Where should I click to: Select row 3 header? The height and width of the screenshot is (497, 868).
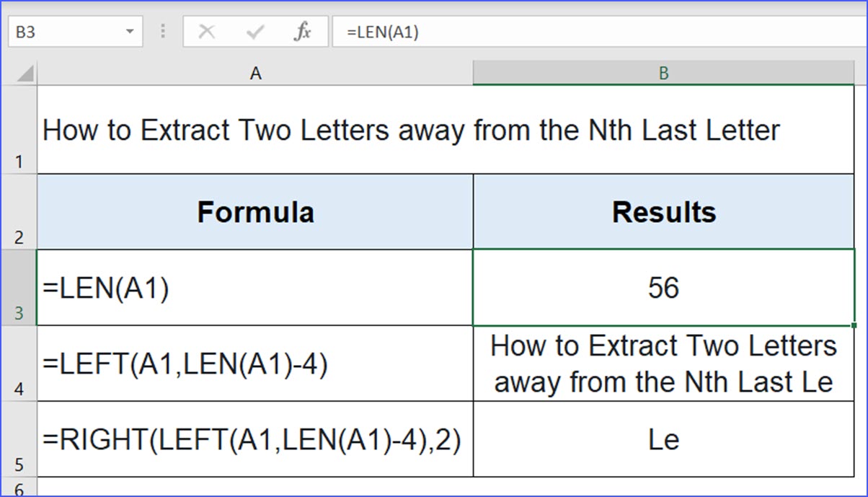click(x=19, y=289)
